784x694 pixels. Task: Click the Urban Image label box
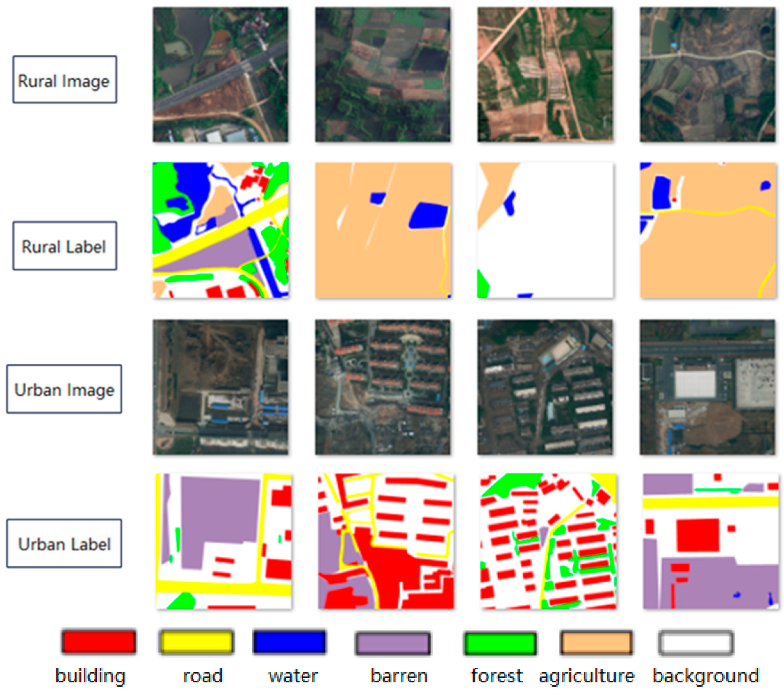tap(64, 389)
